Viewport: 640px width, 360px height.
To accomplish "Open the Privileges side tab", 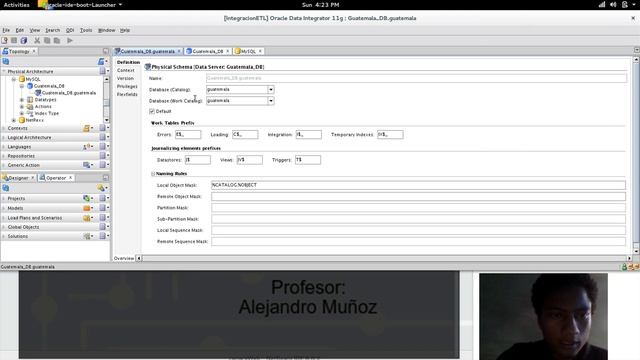I will coord(127,87).
